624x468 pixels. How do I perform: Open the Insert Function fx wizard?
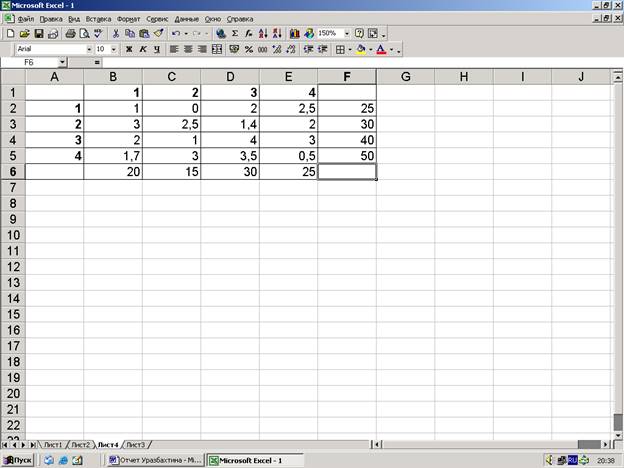tap(249, 34)
